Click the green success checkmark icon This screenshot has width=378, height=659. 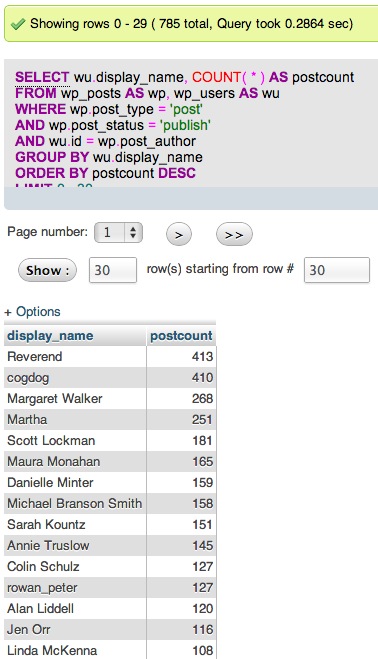(18, 24)
